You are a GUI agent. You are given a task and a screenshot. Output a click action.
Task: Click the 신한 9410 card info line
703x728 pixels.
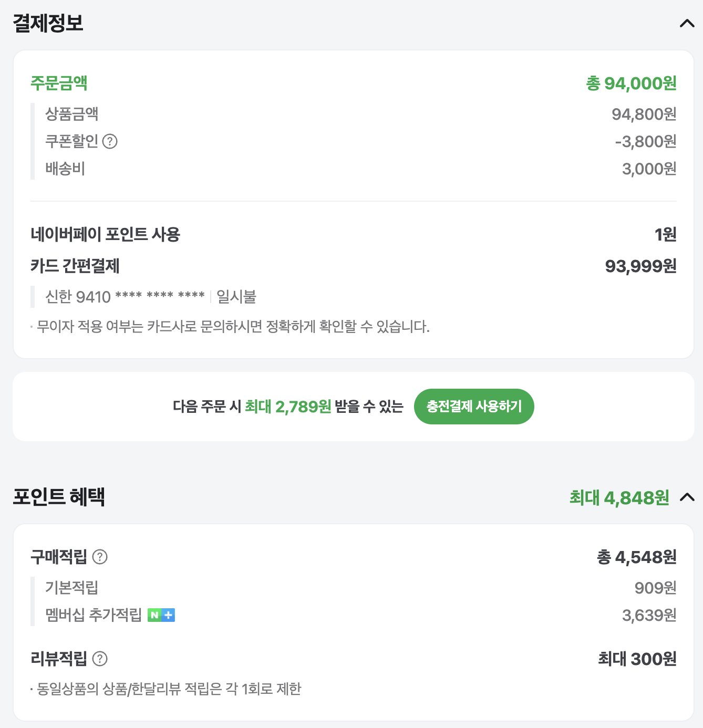point(151,297)
